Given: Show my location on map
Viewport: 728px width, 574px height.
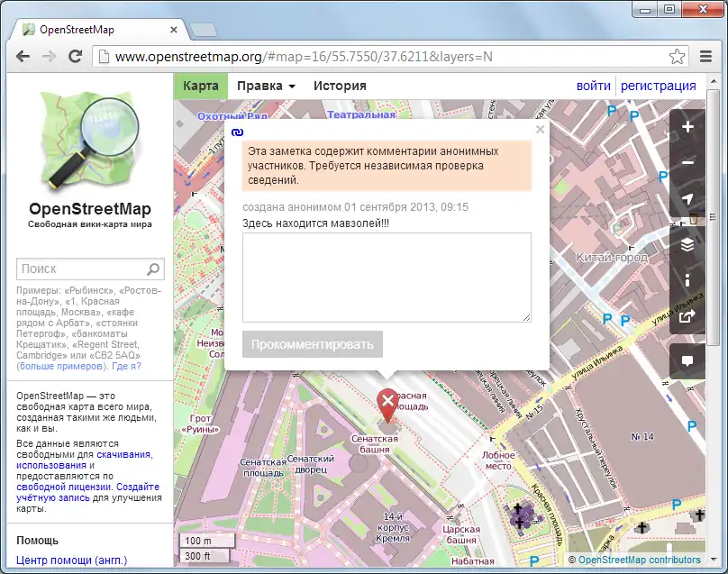Looking at the screenshot, I should click(688, 199).
